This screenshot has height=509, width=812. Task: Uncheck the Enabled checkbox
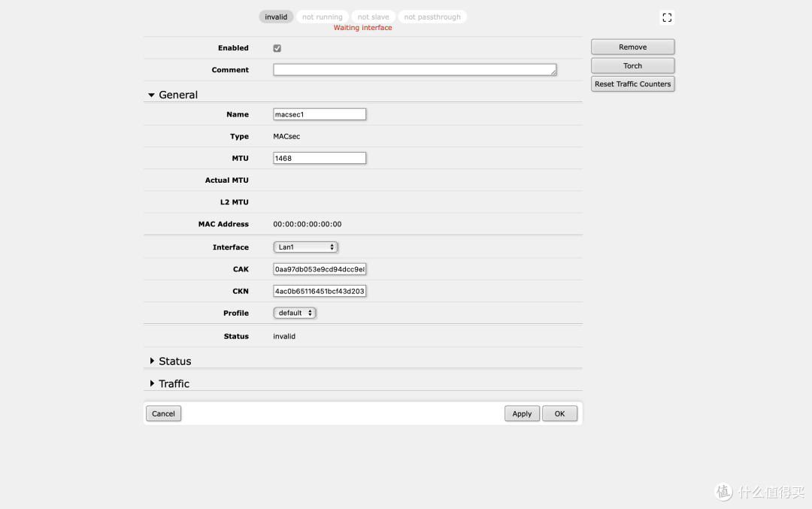(x=277, y=48)
